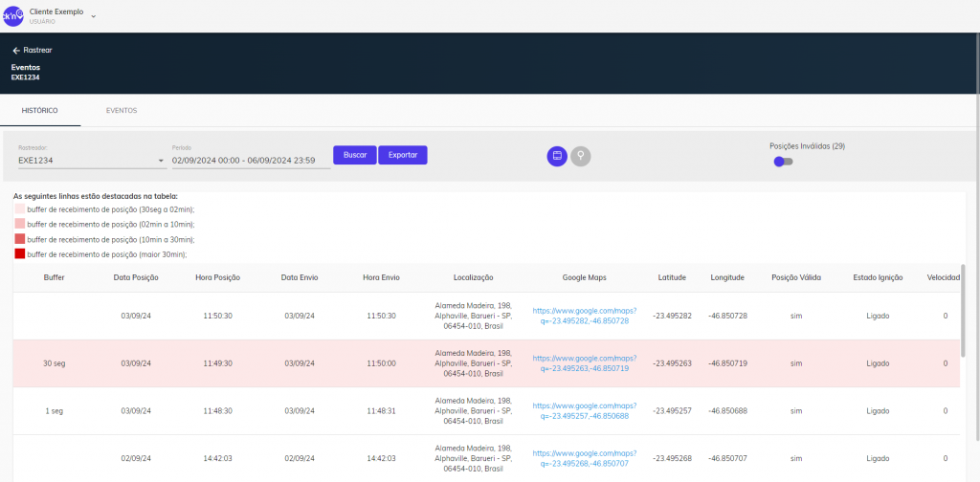Click the Posição Válida column header

795,278
